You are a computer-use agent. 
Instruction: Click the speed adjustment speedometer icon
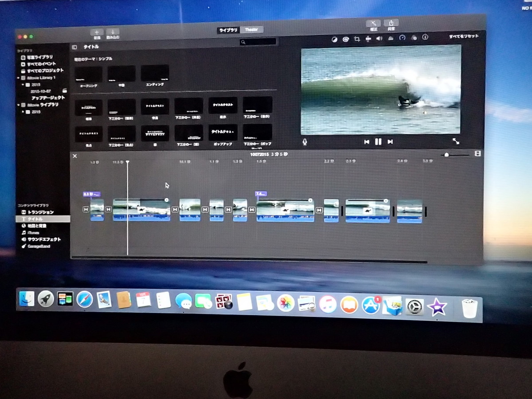pyautogui.click(x=402, y=38)
